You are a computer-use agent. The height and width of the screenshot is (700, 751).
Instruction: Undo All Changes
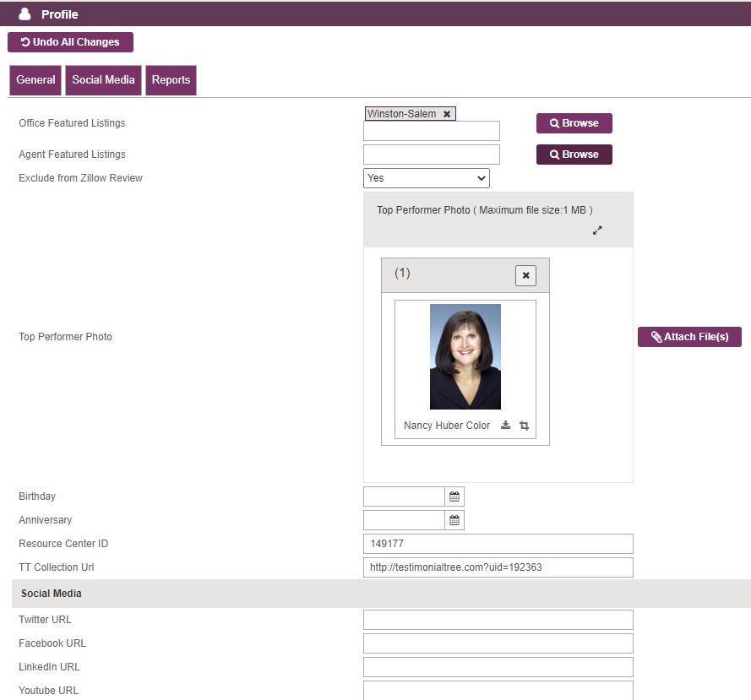click(x=70, y=42)
